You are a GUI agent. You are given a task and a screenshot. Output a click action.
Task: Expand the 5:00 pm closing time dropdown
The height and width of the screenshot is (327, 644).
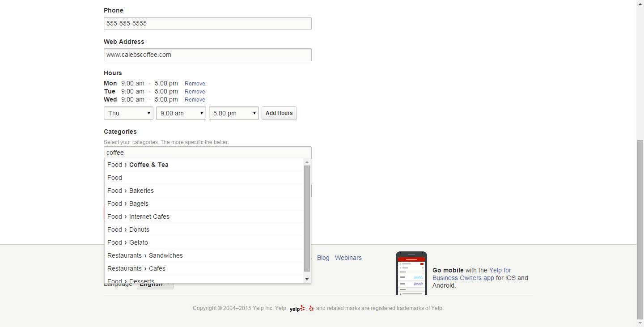pos(233,113)
